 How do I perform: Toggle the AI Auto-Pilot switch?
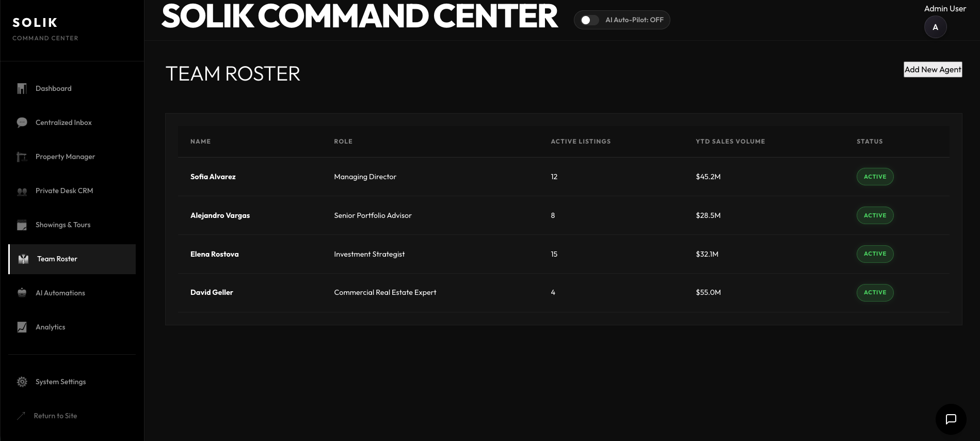tap(589, 20)
